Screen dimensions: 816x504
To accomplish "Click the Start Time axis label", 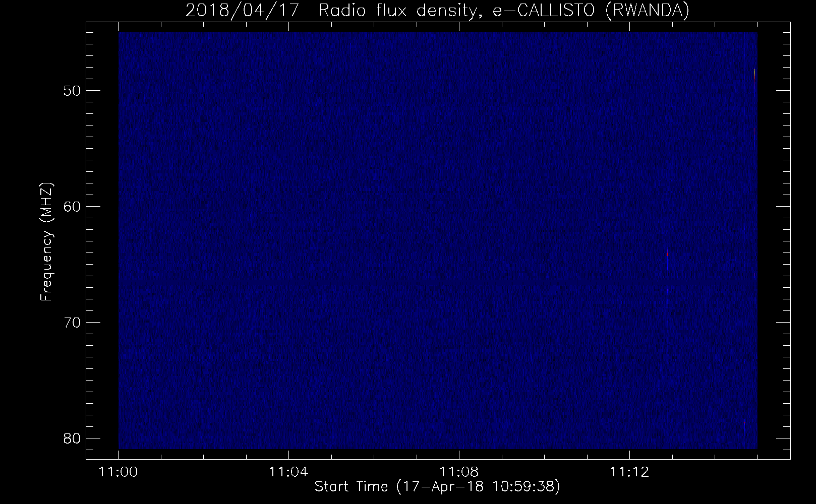I will click(437, 487).
